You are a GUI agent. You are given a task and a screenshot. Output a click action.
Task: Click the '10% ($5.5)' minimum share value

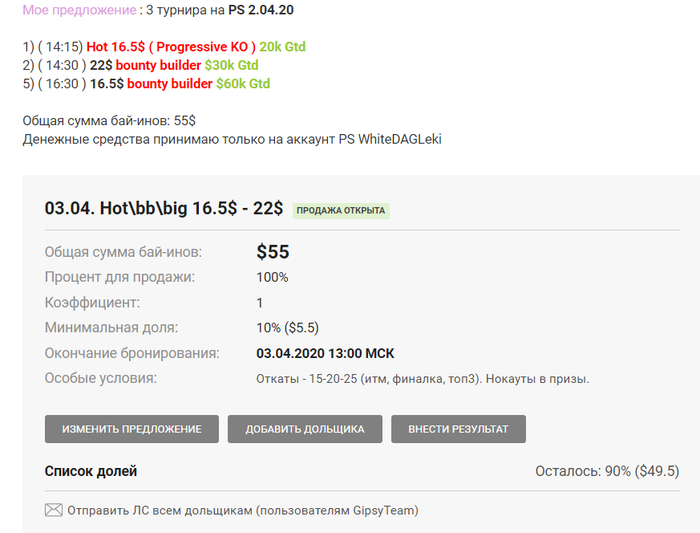288,328
